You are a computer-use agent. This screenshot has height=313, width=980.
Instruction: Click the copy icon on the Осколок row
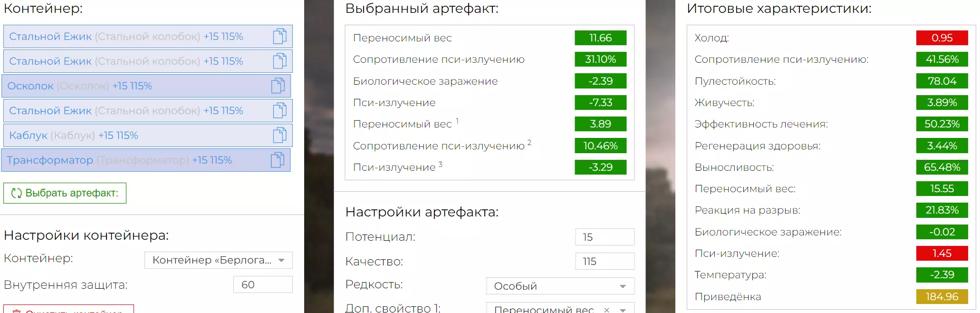(278, 86)
